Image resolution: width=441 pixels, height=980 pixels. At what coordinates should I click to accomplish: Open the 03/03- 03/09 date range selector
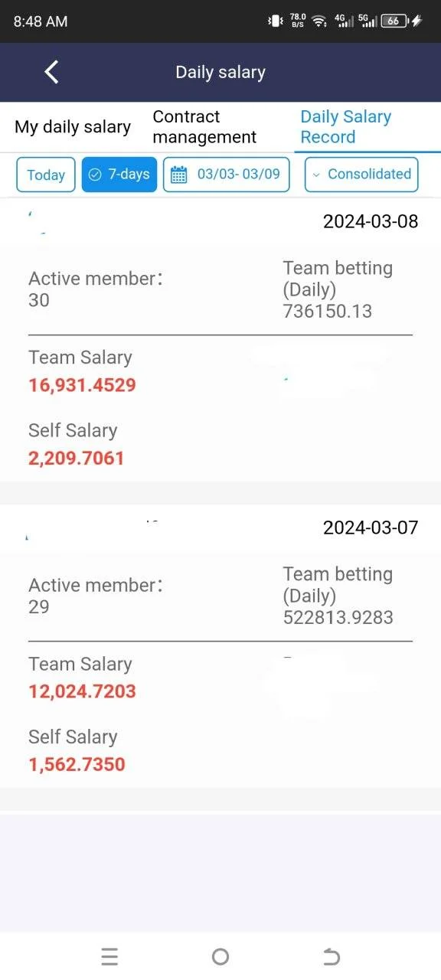click(227, 175)
